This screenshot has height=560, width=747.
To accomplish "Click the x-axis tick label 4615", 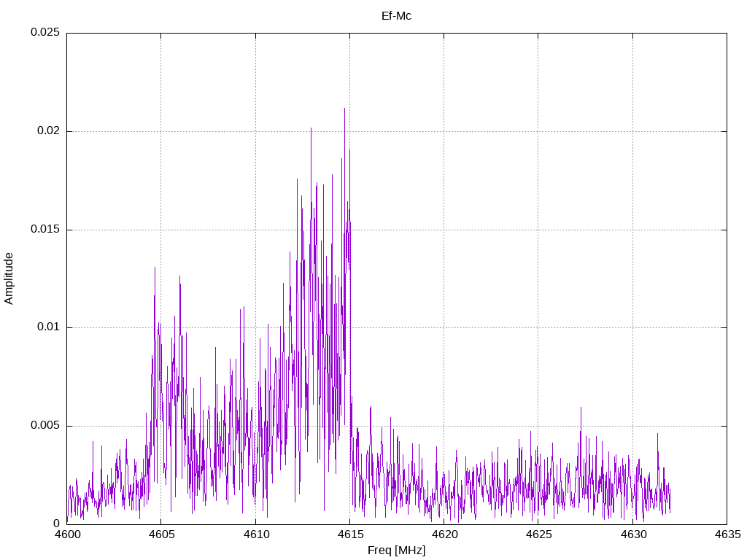I will pos(349,534).
